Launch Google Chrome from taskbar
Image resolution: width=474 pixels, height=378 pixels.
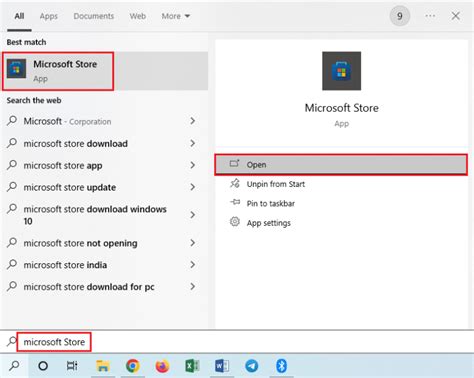[133, 366]
